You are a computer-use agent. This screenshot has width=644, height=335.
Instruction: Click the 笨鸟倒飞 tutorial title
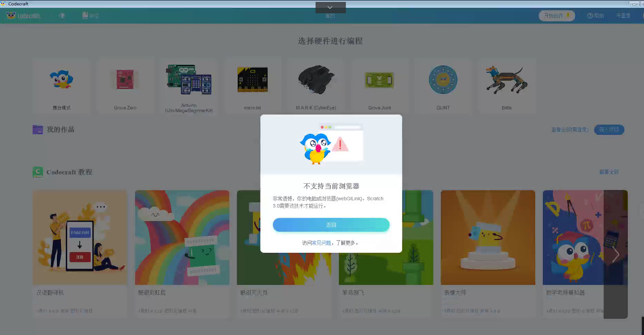pyautogui.click(x=353, y=293)
